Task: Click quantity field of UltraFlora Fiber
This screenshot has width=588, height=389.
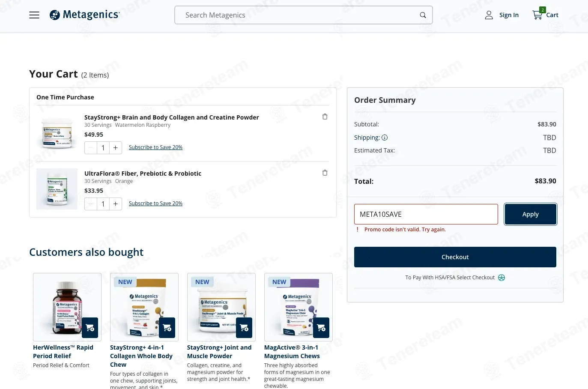Action: 103,204
